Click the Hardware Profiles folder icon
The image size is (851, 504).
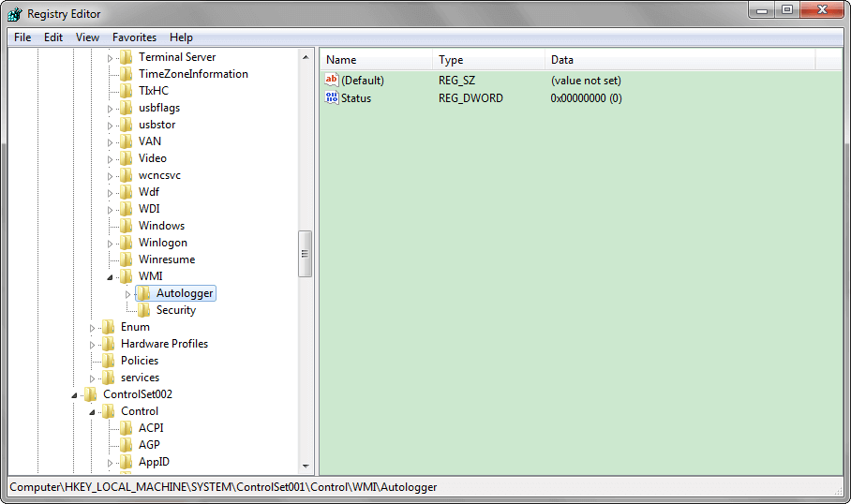point(109,344)
